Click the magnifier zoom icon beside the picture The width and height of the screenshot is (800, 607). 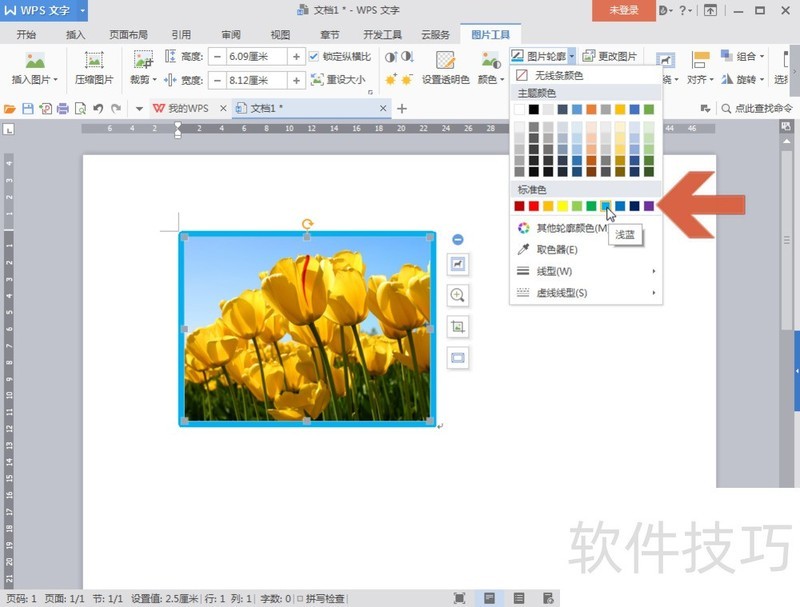(458, 296)
